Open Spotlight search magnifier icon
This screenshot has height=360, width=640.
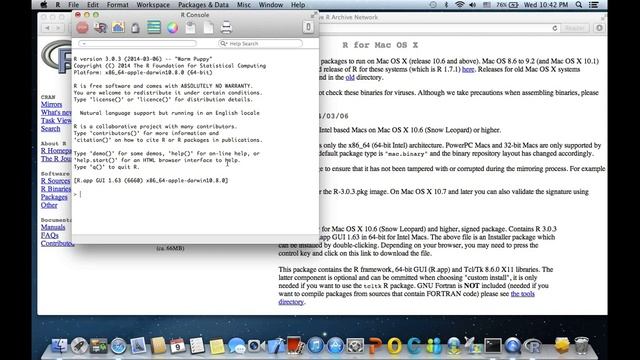pyautogui.click(x=579, y=5)
